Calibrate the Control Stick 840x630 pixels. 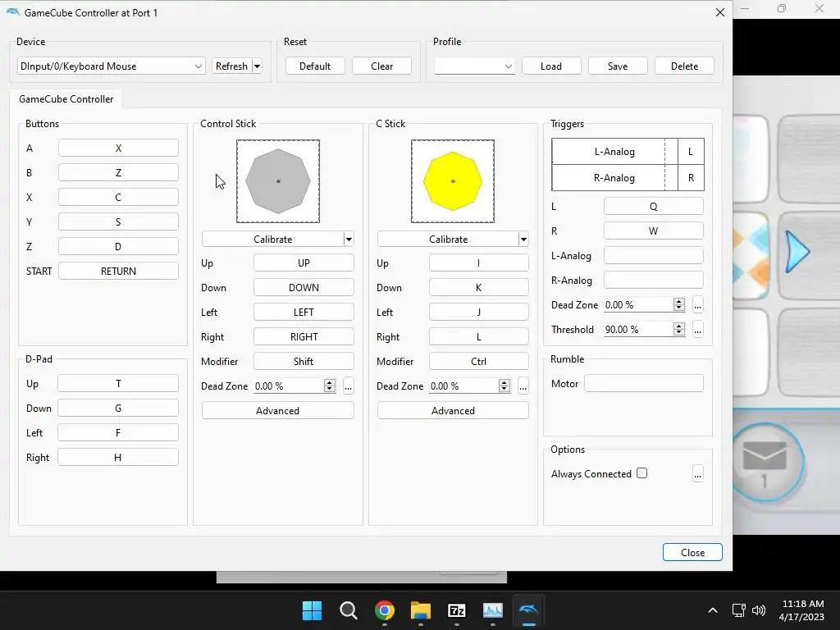(272, 240)
